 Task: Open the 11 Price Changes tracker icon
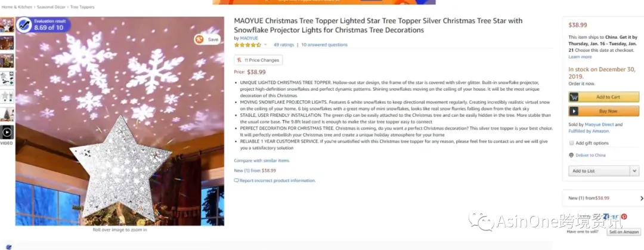tap(239, 60)
